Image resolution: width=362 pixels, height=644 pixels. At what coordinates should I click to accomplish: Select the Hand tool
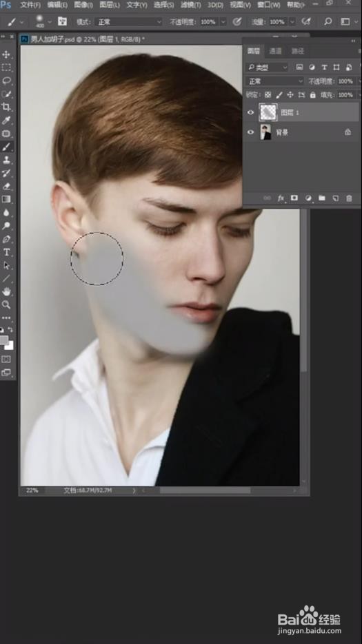6,291
